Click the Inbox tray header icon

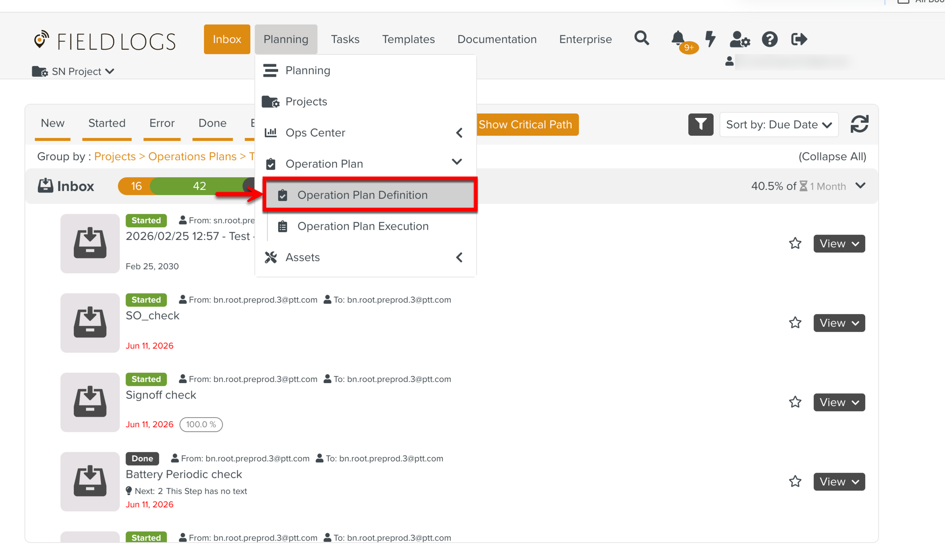coord(45,186)
